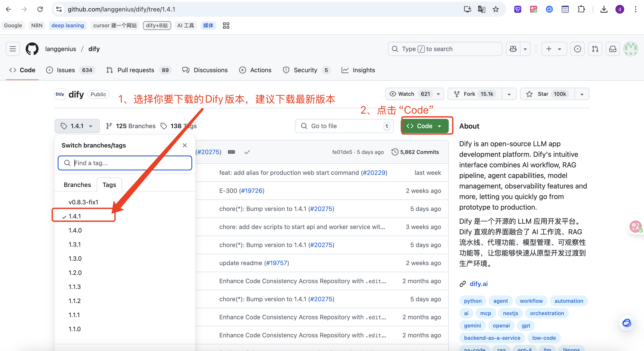Open the browser extensions puzzle icon
Screen dimensions: 644x351
click(581, 9)
